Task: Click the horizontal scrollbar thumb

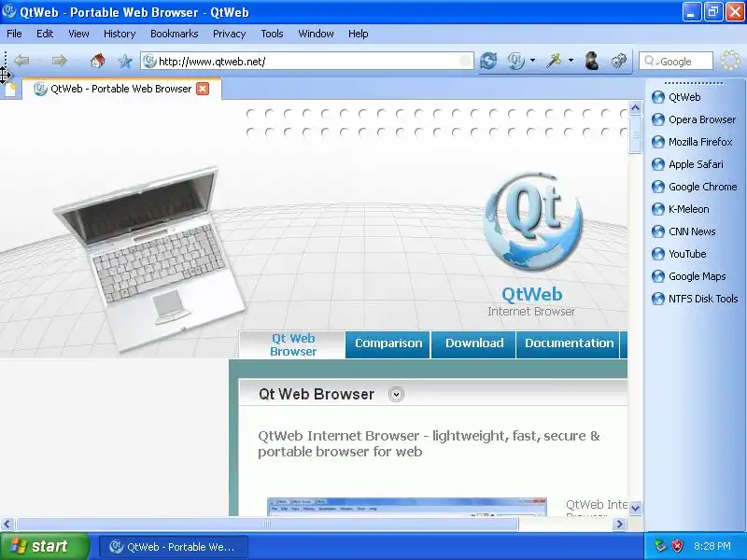Action: (x=267, y=525)
